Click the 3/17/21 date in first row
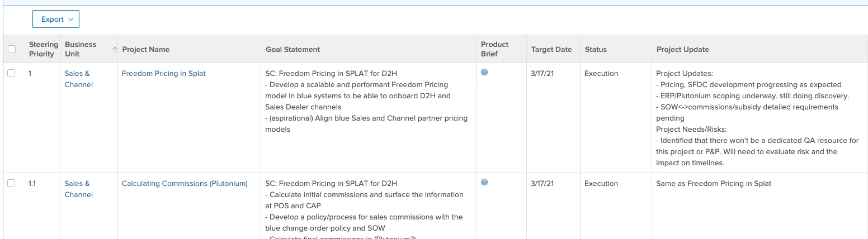868x239 pixels. [x=542, y=73]
